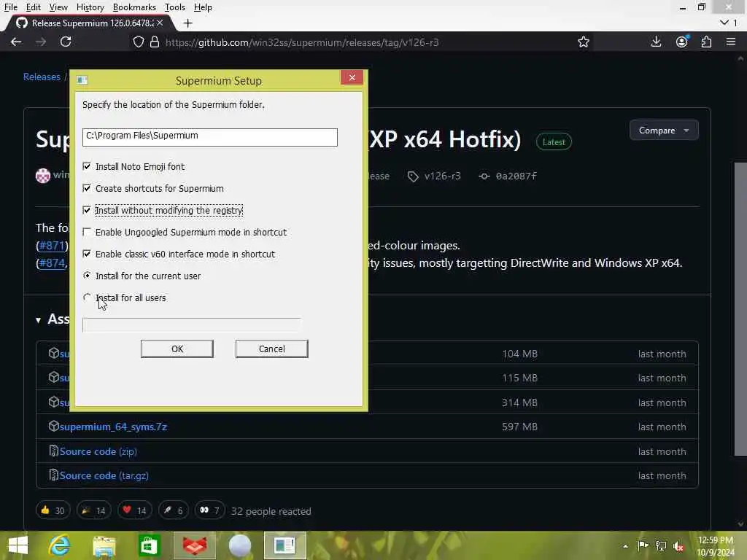Download Source code (zip)

tap(98, 451)
